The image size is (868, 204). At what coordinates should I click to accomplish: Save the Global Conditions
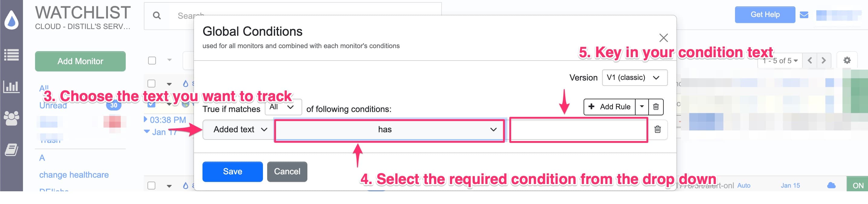tap(232, 171)
